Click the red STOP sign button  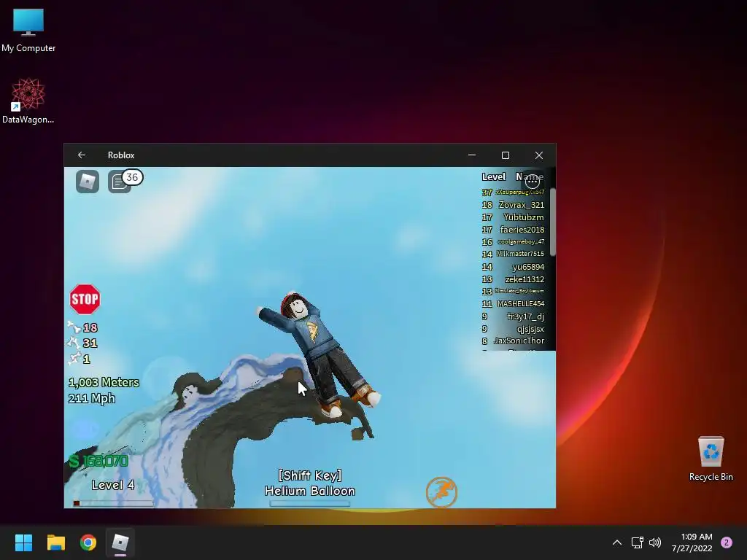point(85,299)
